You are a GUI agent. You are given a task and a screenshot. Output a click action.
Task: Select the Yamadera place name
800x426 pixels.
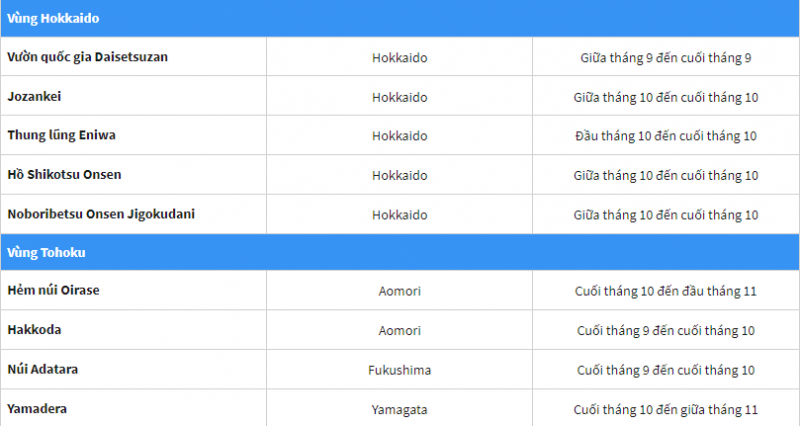coord(38,409)
